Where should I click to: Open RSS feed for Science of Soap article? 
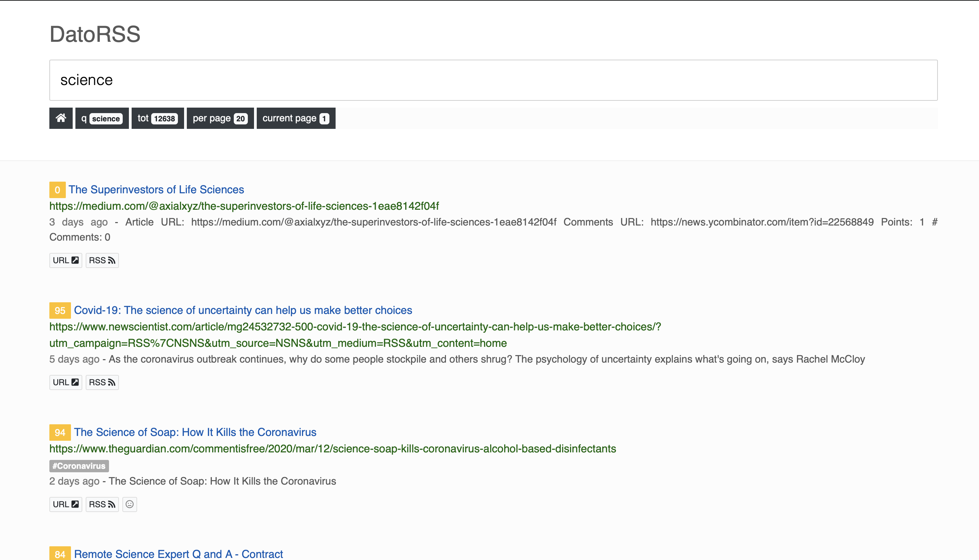click(102, 504)
